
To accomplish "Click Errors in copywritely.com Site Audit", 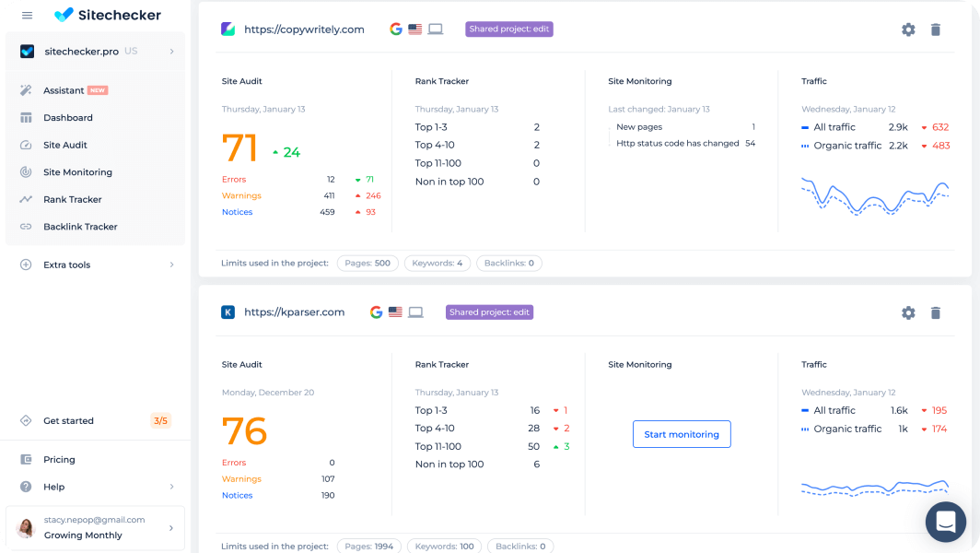I will pyautogui.click(x=234, y=180).
